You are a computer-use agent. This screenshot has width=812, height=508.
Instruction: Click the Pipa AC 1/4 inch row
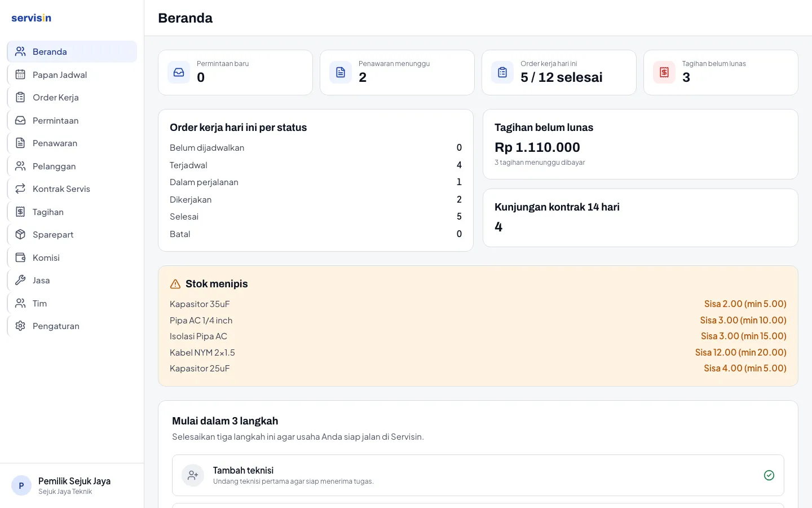click(x=478, y=320)
